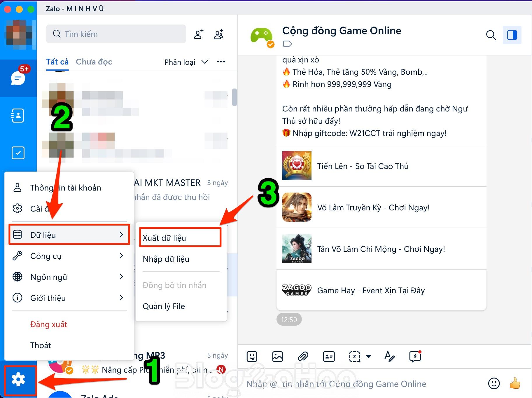The width and height of the screenshot is (532, 398).
Task: Expand screen capture options arrow
Action: tap(368, 356)
